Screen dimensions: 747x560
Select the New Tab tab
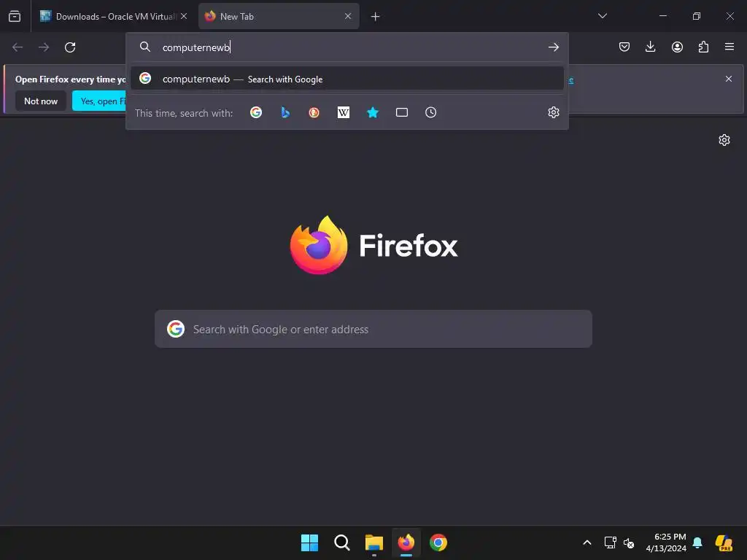coord(279,16)
